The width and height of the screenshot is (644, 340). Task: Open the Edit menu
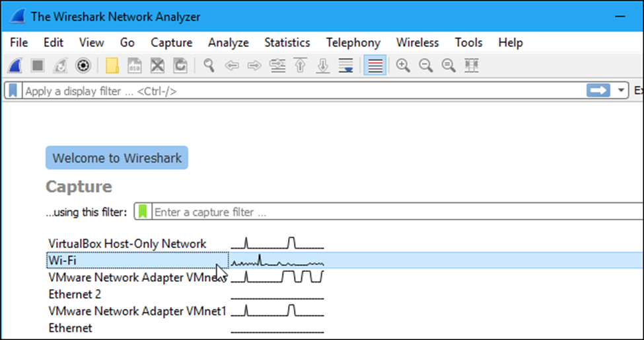click(x=54, y=42)
